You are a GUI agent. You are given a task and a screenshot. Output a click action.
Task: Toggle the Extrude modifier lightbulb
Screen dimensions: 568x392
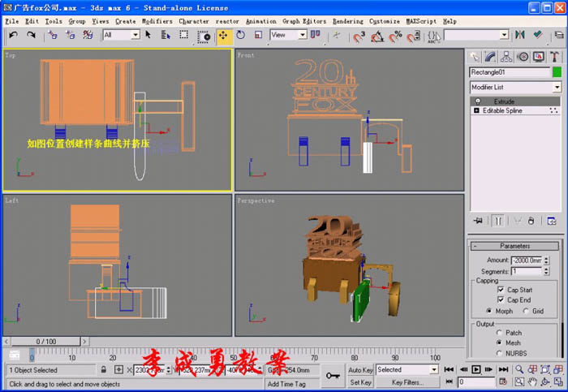click(478, 101)
